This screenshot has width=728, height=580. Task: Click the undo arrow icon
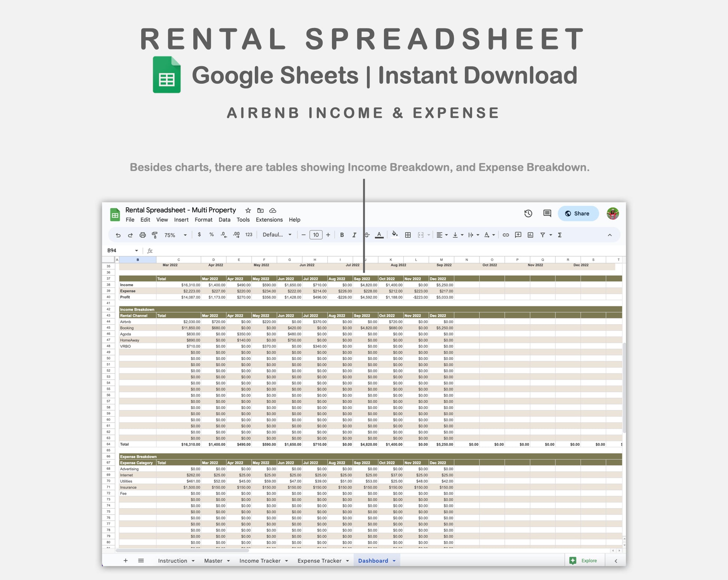coord(118,235)
